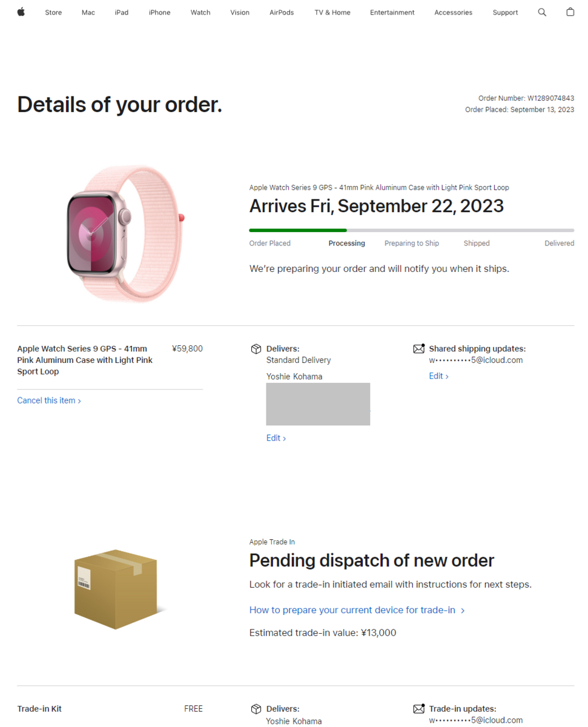Select the AirPods navigation item
The height and width of the screenshot is (727, 588).
pyautogui.click(x=281, y=12)
